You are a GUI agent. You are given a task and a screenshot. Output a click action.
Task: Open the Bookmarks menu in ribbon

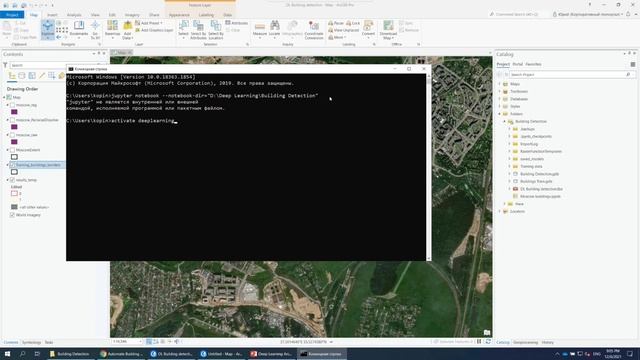pyautogui.click(x=79, y=30)
